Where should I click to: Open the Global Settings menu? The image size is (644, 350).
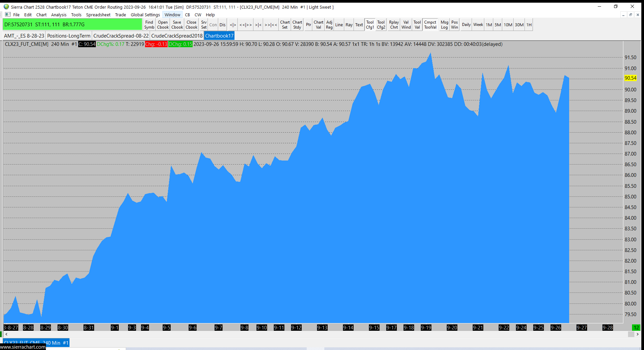(x=145, y=15)
